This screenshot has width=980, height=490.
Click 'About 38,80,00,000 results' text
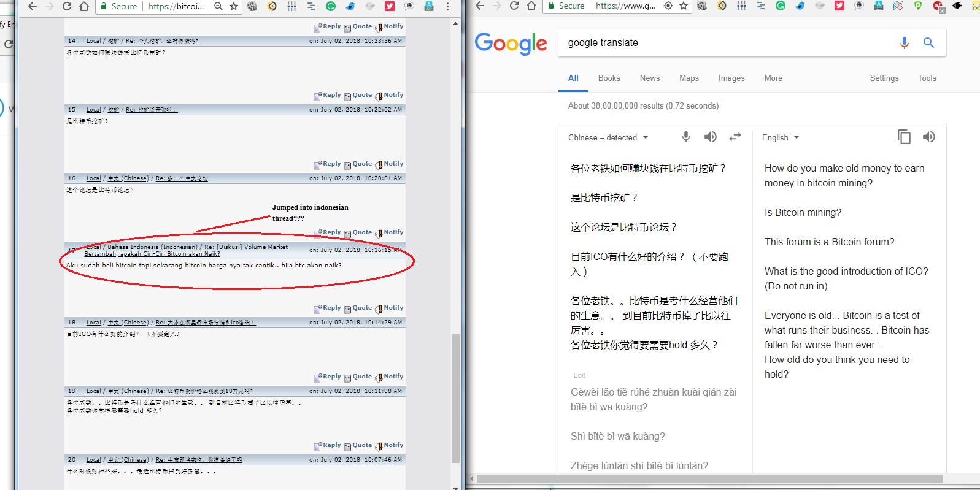(x=643, y=105)
